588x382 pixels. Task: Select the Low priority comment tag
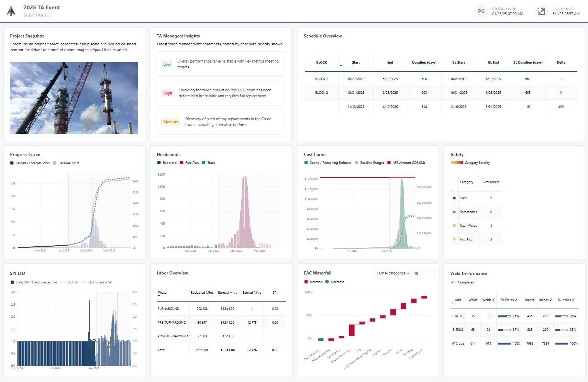[167, 64]
